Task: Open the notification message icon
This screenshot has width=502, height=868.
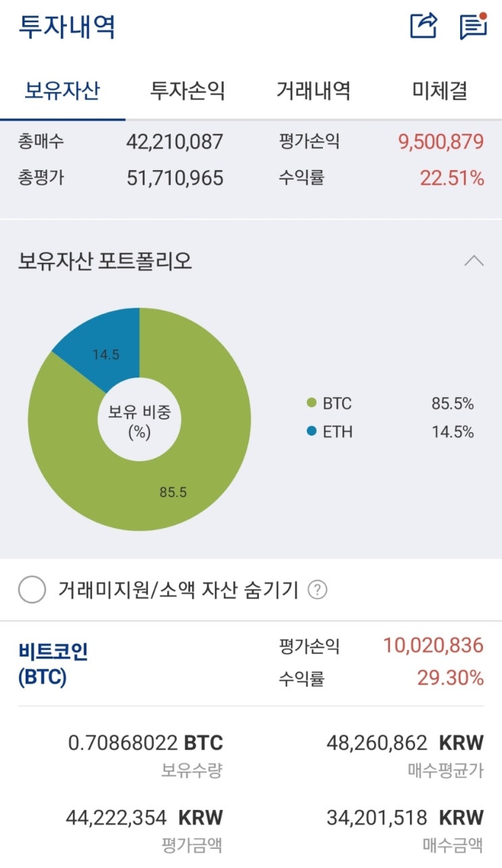Action: 473,26
